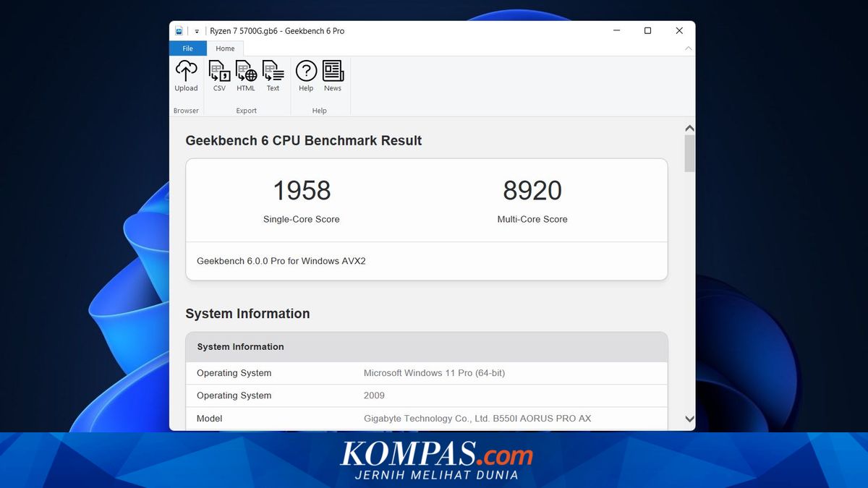Click Gigabyte Technology B550I AORUS PRO AX value

pos(477,419)
